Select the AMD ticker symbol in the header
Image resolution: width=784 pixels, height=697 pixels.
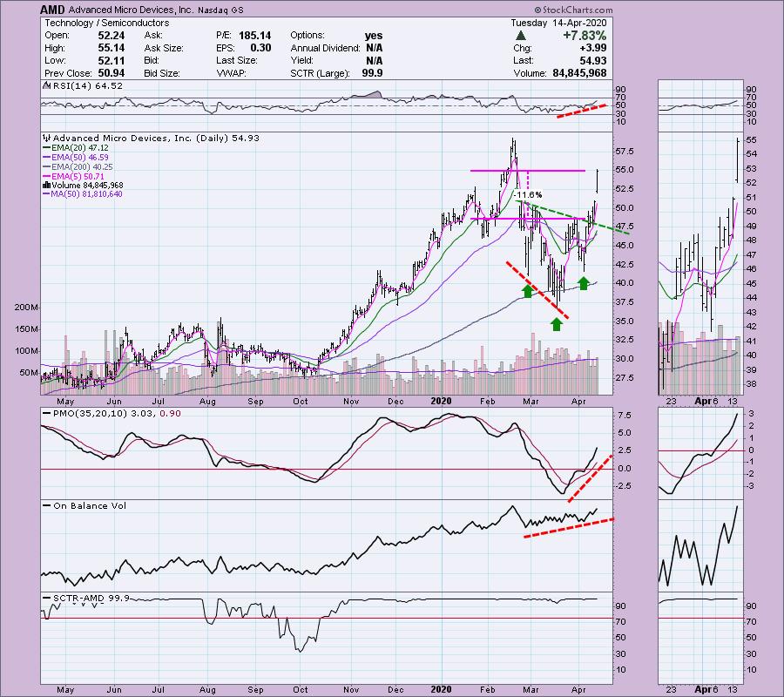point(52,10)
